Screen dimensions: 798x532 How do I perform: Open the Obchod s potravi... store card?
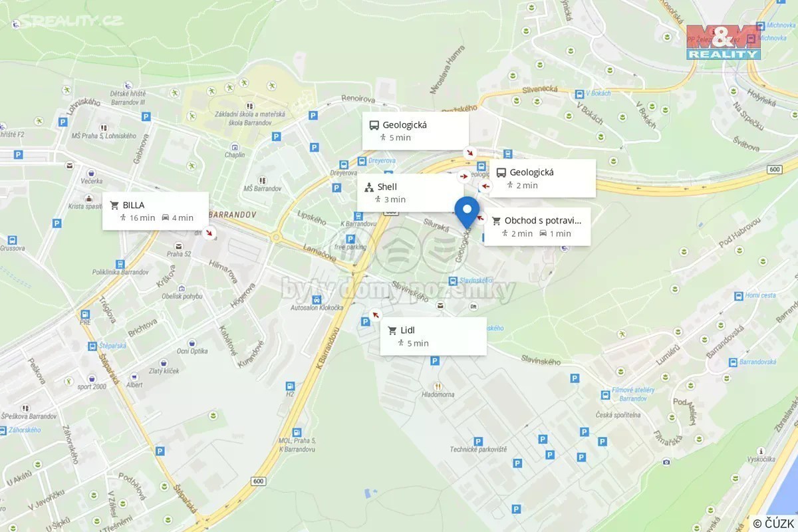tap(537, 227)
